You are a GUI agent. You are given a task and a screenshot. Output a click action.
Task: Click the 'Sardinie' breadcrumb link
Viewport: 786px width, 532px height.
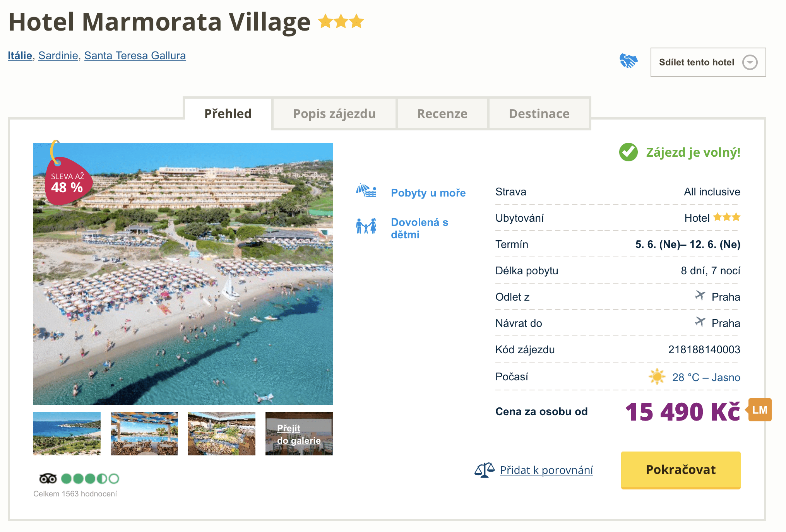coord(58,56)
